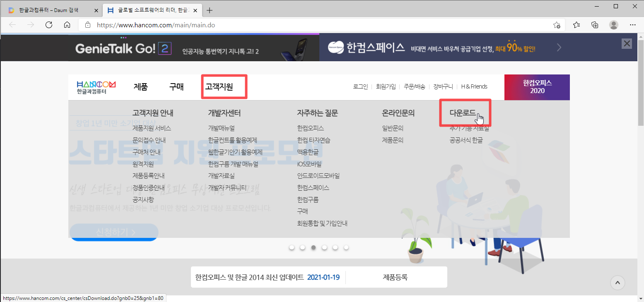
Task: Open the Collections icon
Action: (x=595, y=25)
